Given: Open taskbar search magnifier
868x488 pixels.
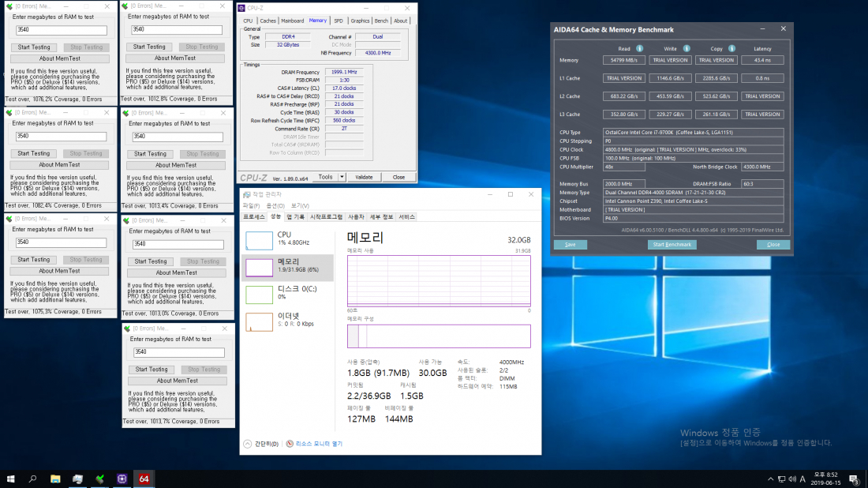Looking at the screenshot, I should coord(32,479).
